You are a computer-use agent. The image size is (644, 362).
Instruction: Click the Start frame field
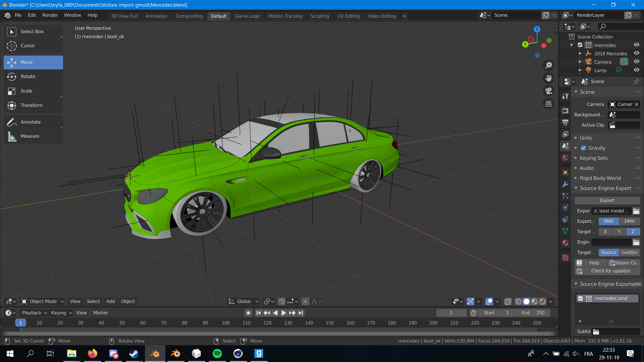click(496, 313)
